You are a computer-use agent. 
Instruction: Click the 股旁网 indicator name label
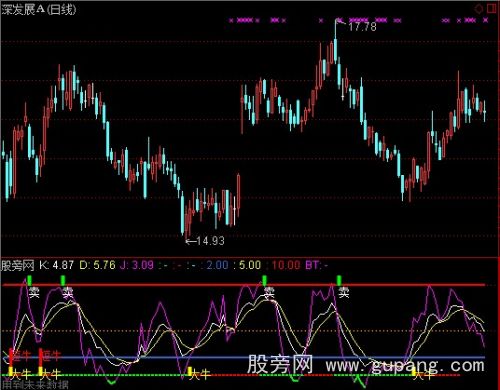point(18,265)
